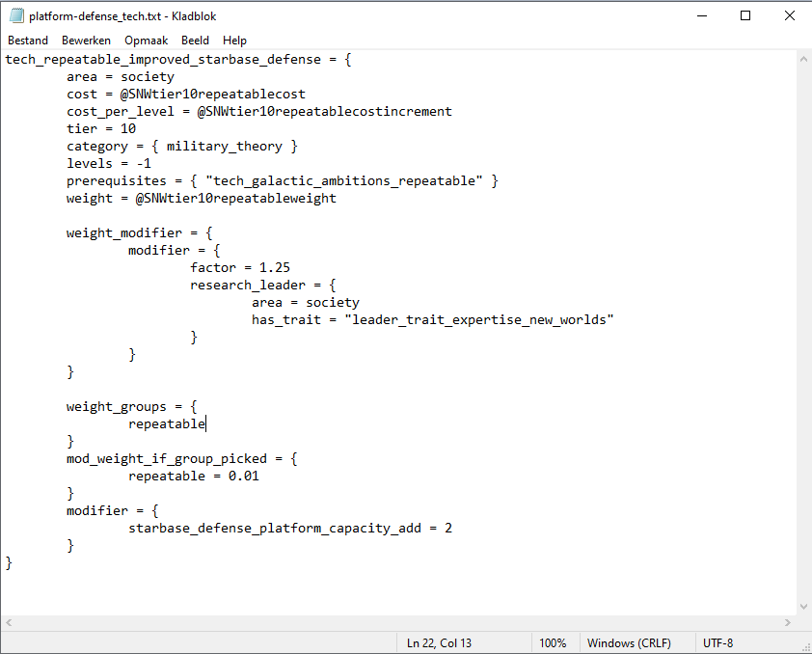Click the Ln 22, Col 13 position indicator

coord(439,643)
